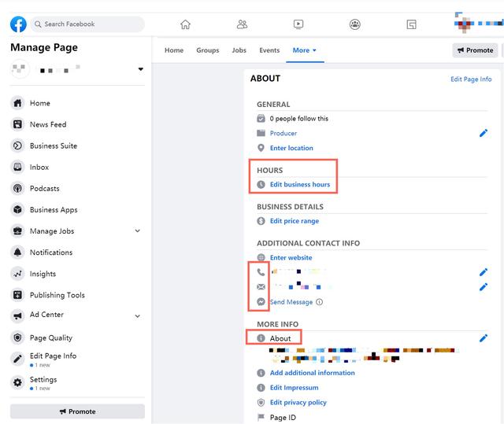Click the '0 people follow this' text

pos(299,119)
